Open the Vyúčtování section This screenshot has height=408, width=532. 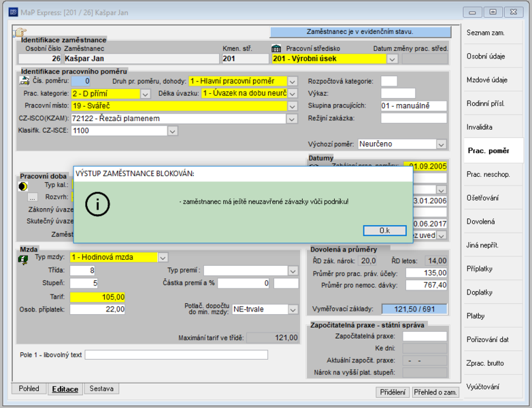[x=493, y=387]
